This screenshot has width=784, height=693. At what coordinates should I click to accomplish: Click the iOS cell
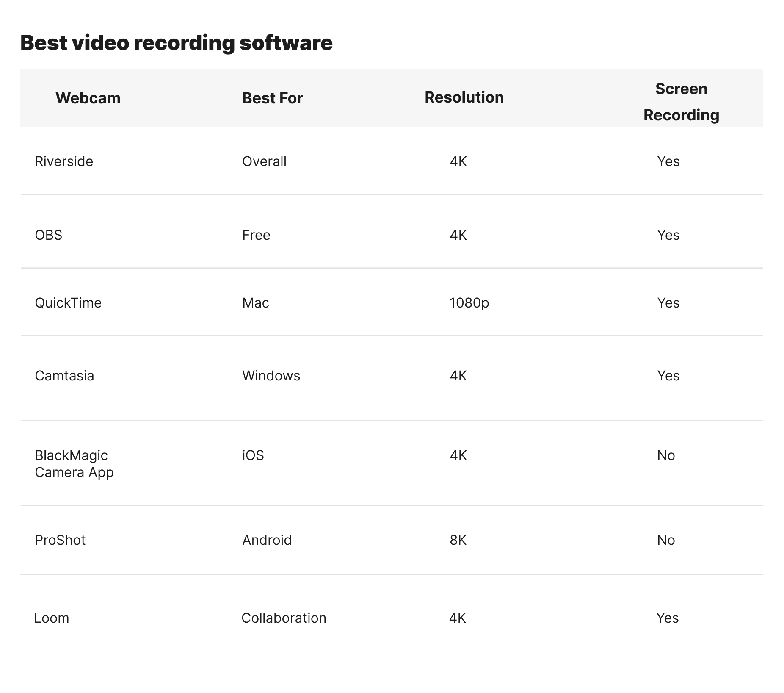pos(253,455)
